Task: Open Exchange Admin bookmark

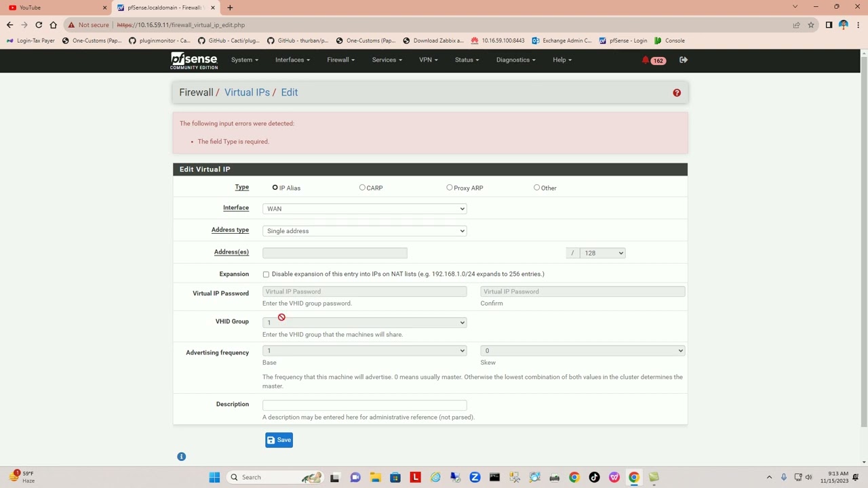Action: pos(561,41)
